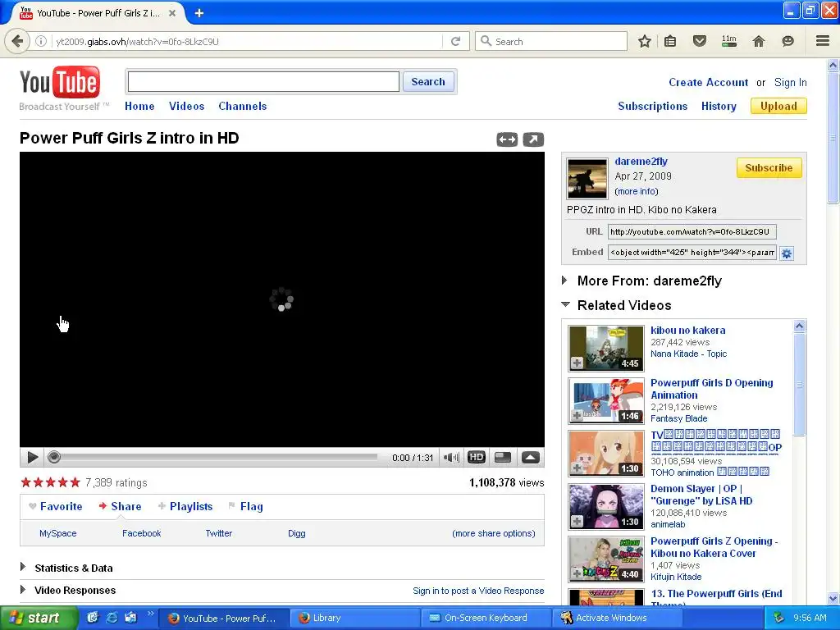Rate the video five stars
Image resolution: width=840 pixels, height=630 pixels.
click(x=75, y=482)
